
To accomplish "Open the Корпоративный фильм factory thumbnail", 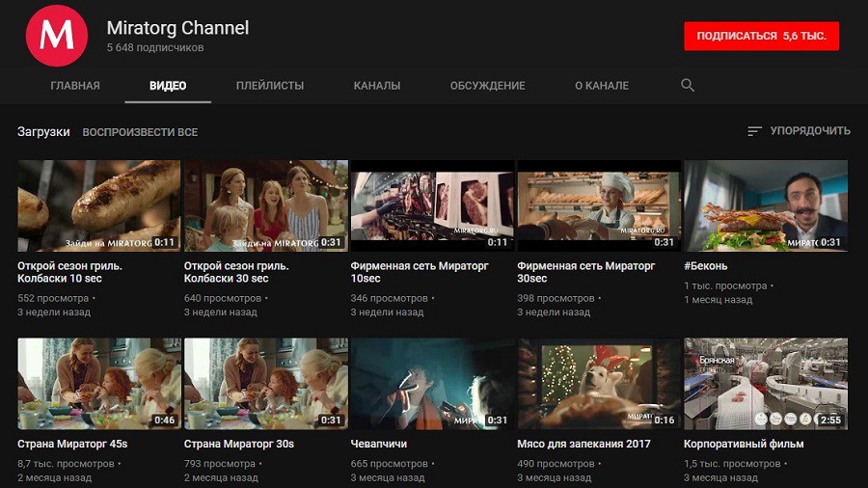I will tap(766, 384).
